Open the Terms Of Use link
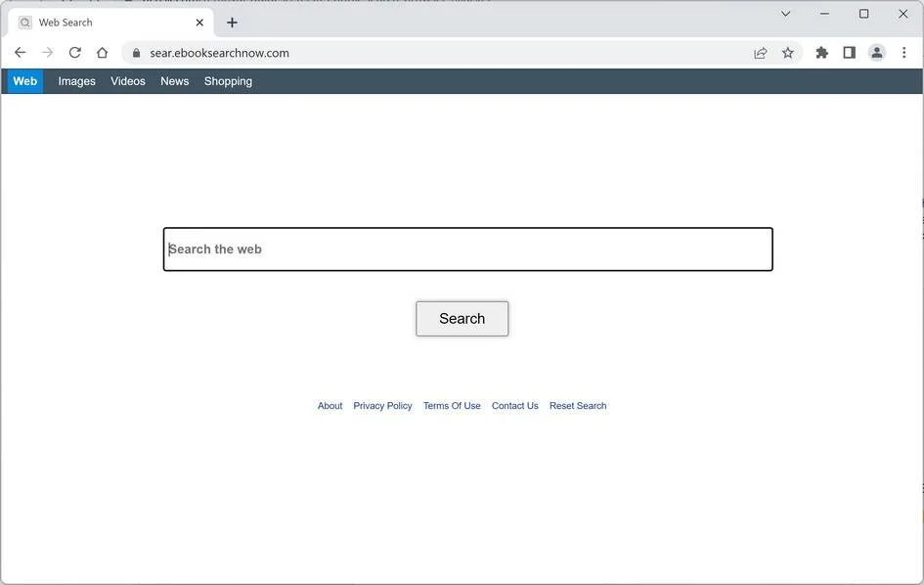 pyautogui.click(x=452, y=406)
